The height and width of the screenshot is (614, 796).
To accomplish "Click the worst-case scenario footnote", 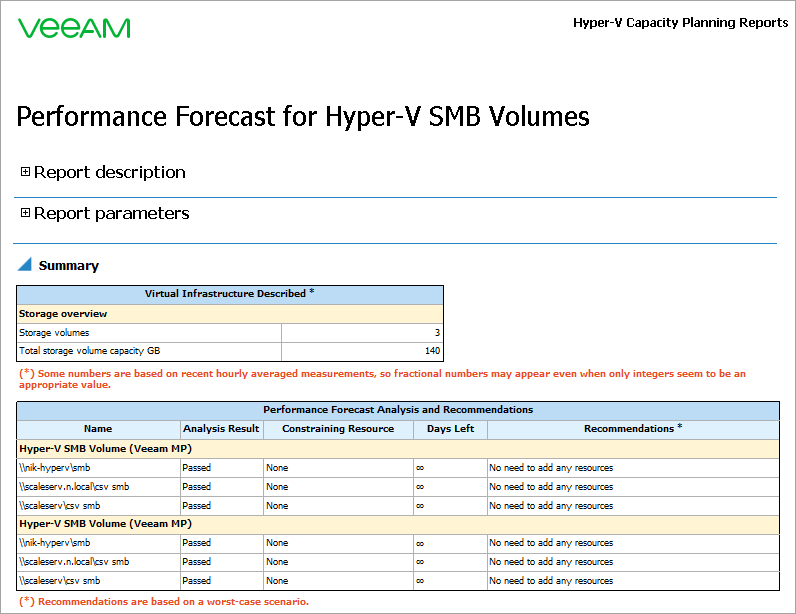I will (x=163, y=602).
